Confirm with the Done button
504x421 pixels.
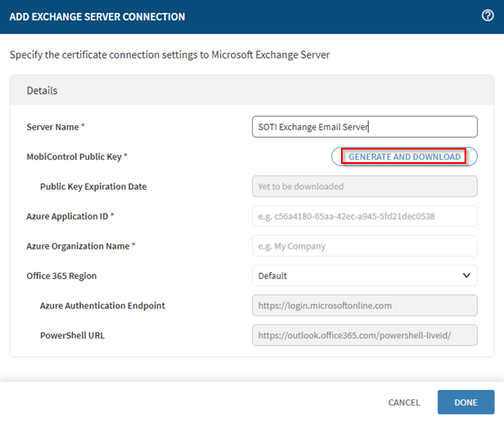465,403
